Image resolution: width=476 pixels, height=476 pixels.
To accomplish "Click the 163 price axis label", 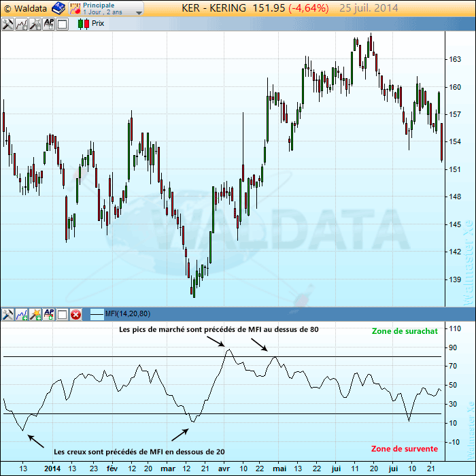I will coord(455,59).
